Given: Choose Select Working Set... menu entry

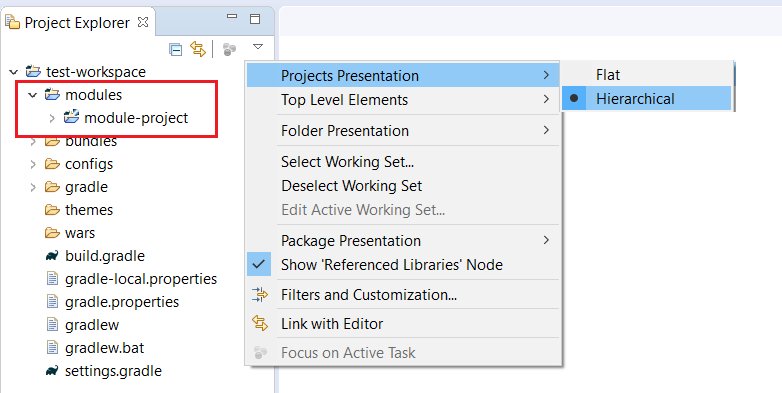Looking at the screenshot, I should coord(403,162).
